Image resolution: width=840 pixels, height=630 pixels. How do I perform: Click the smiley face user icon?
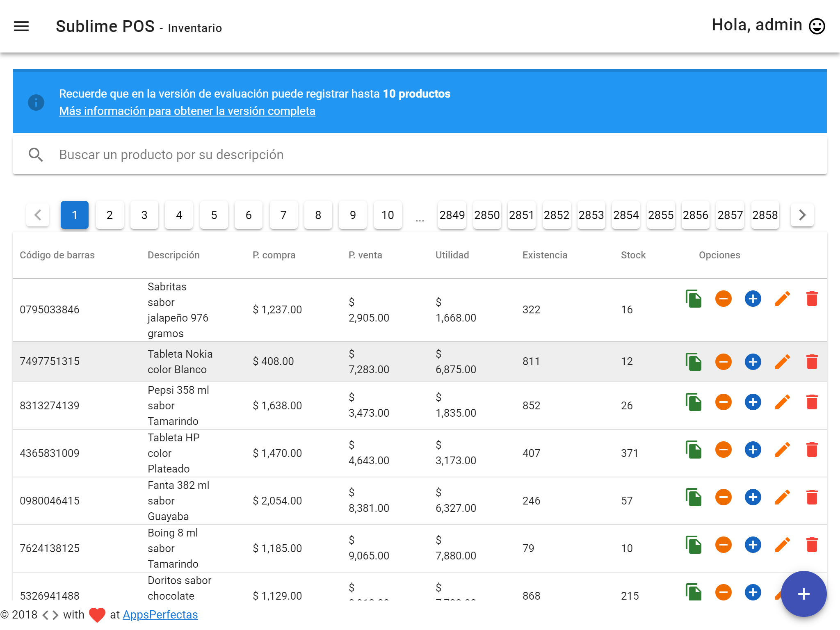(x=817, y=26)
